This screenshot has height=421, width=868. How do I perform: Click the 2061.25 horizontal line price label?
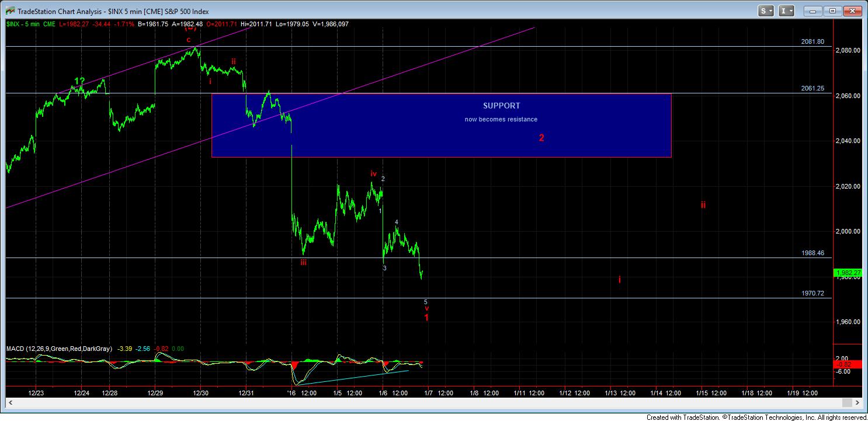(813, 88)
